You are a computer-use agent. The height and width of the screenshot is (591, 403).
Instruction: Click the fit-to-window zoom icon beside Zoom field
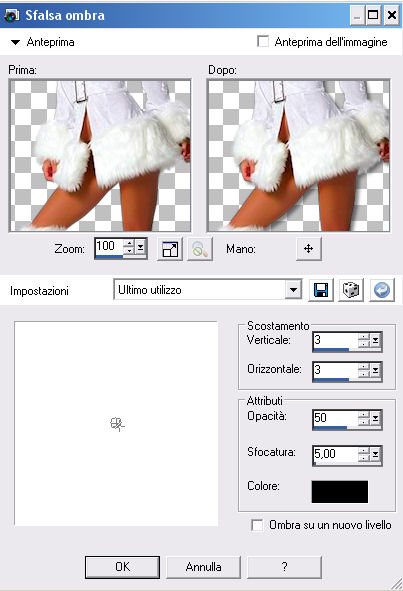coord(170,249)
